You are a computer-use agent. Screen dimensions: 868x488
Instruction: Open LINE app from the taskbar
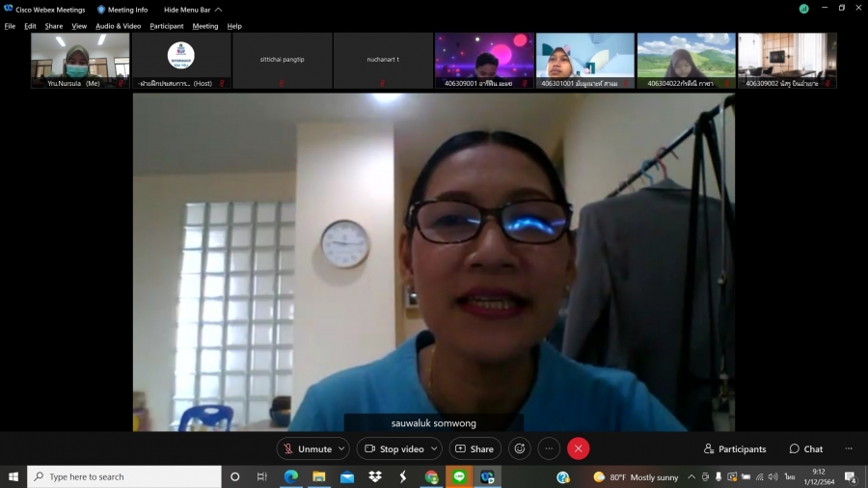click(459, 476)
